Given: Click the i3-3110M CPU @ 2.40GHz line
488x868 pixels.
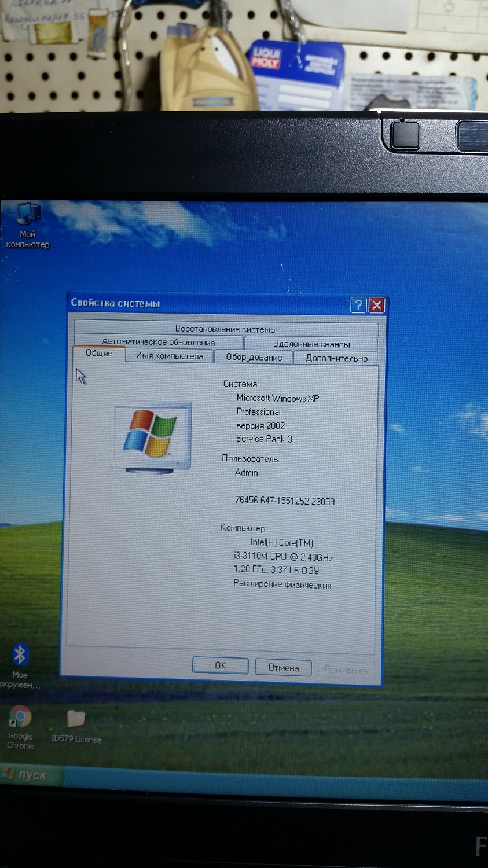Looking at the screenshot, I should tap(283, 557).
